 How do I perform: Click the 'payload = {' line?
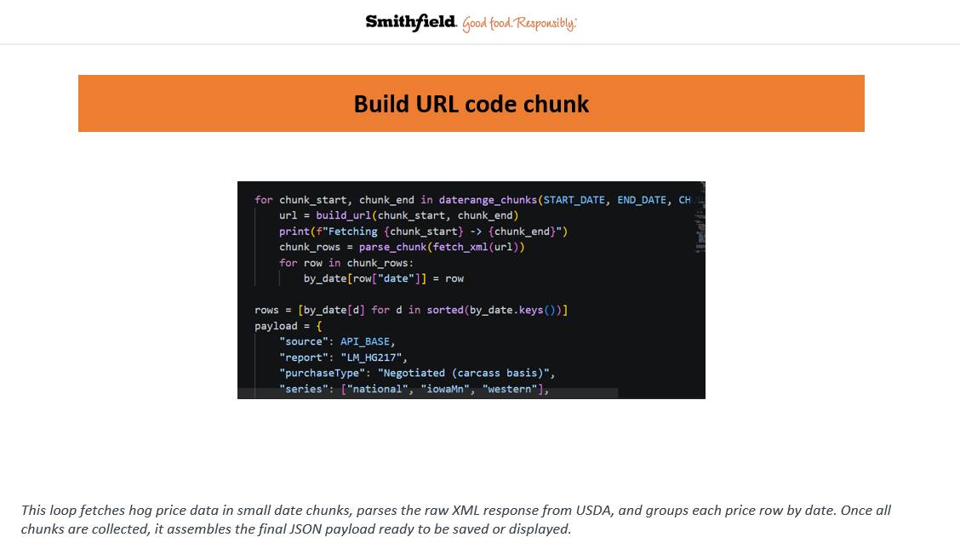point(288,326)
